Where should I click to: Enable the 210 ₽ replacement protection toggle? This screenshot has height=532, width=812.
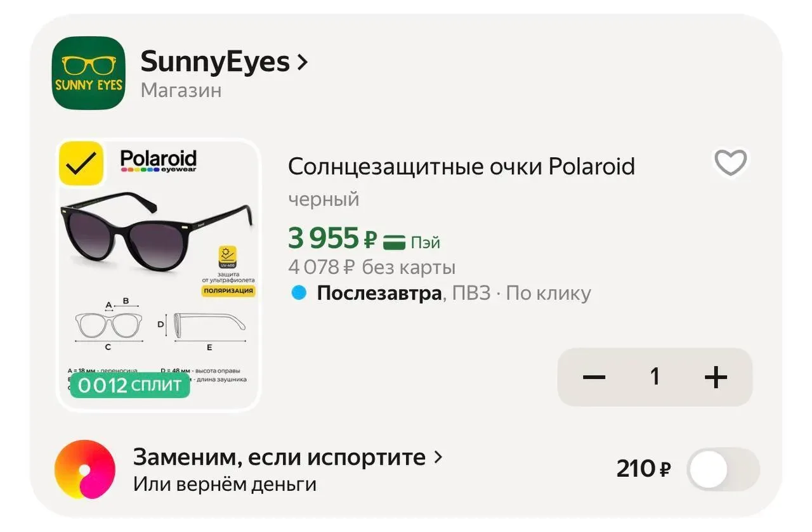point(723,469)
